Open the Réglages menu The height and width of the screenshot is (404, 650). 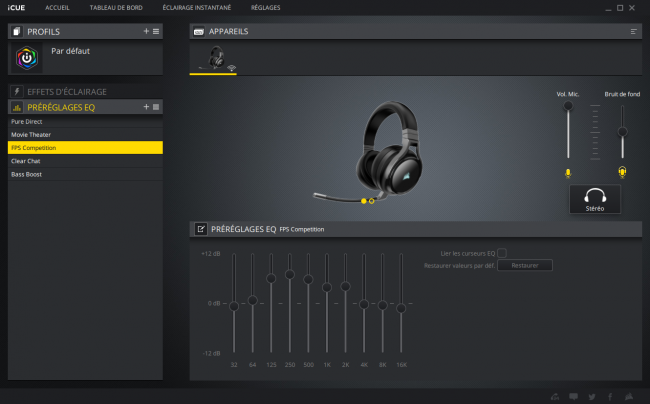265,7
